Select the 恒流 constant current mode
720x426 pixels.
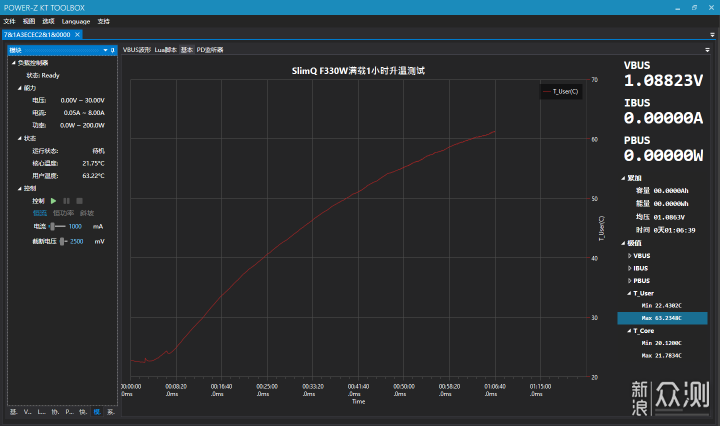pyautogui.click(x=40, y=213)
